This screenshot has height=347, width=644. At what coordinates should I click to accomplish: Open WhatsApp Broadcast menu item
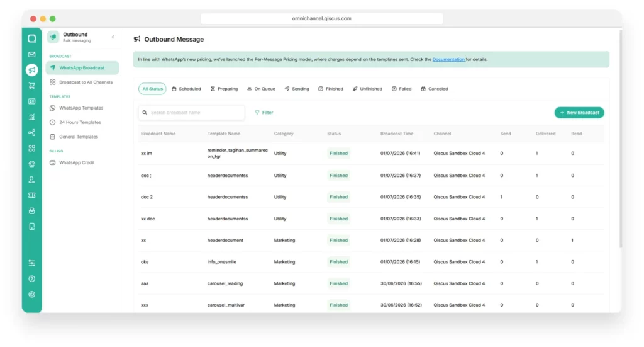click(82, 68)
